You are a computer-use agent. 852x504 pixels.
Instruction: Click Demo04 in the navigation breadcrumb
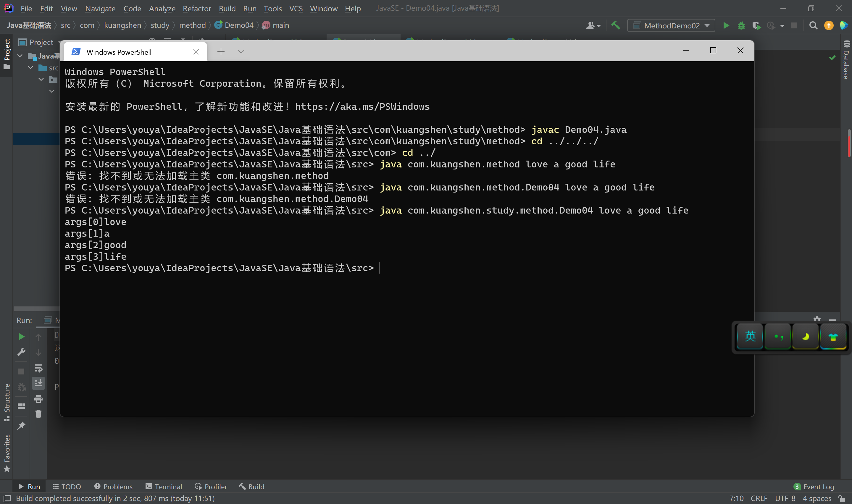click(238, 25)
